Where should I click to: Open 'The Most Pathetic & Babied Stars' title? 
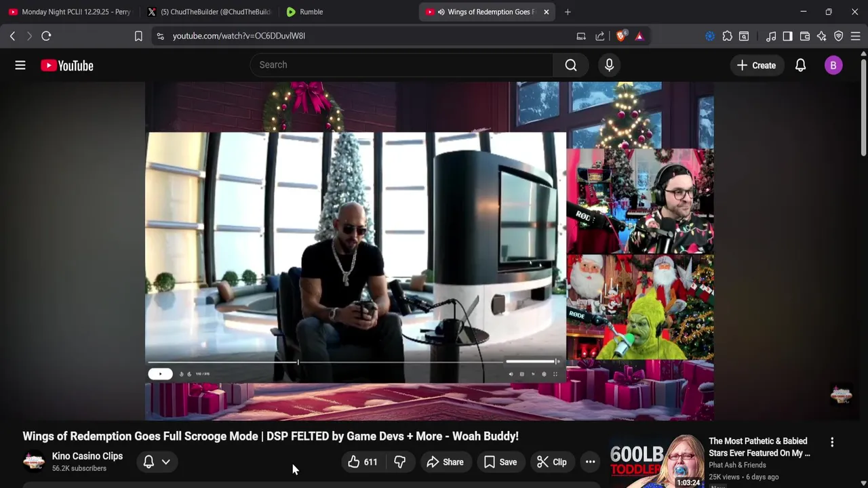click(x=759, y=447)
